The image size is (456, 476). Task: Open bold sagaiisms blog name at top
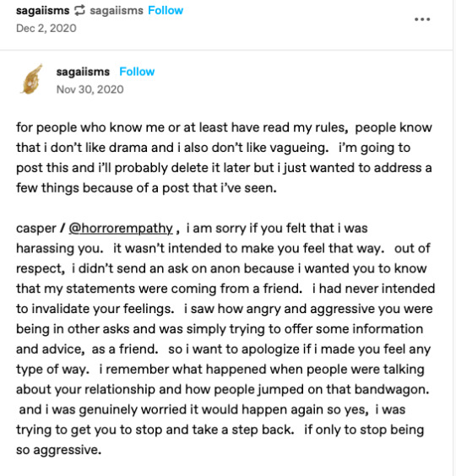[43, 11]
